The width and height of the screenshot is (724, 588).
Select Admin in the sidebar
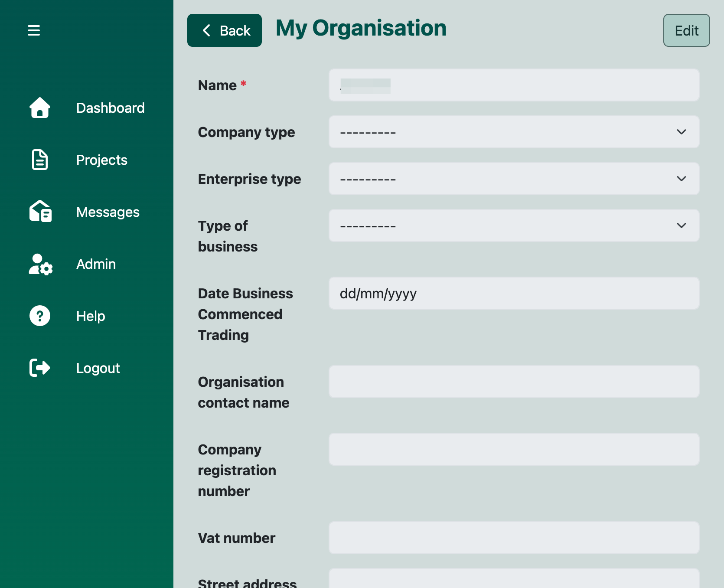point(96,264)
